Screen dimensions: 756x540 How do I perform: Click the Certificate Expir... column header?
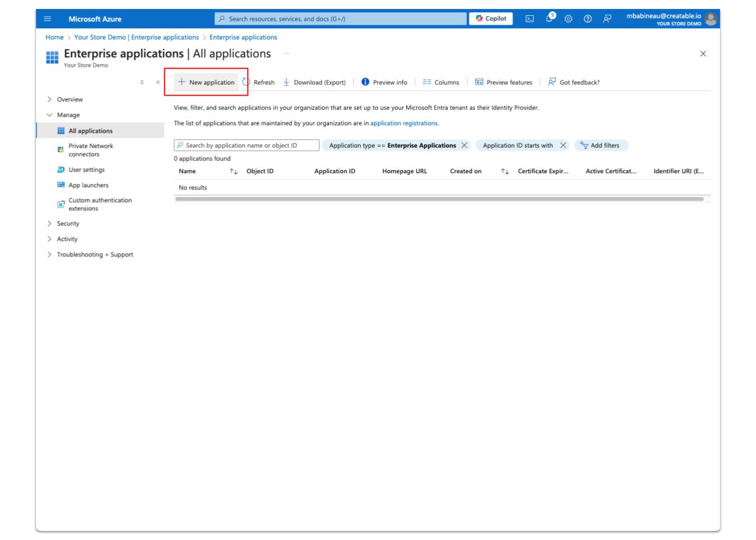[x=543, y=172]
